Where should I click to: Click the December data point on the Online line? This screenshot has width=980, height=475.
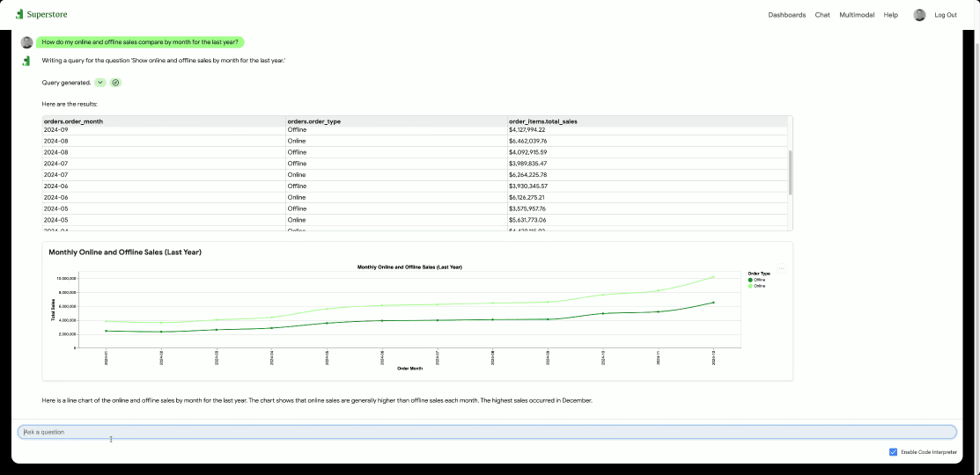click(x=713, y=277)
